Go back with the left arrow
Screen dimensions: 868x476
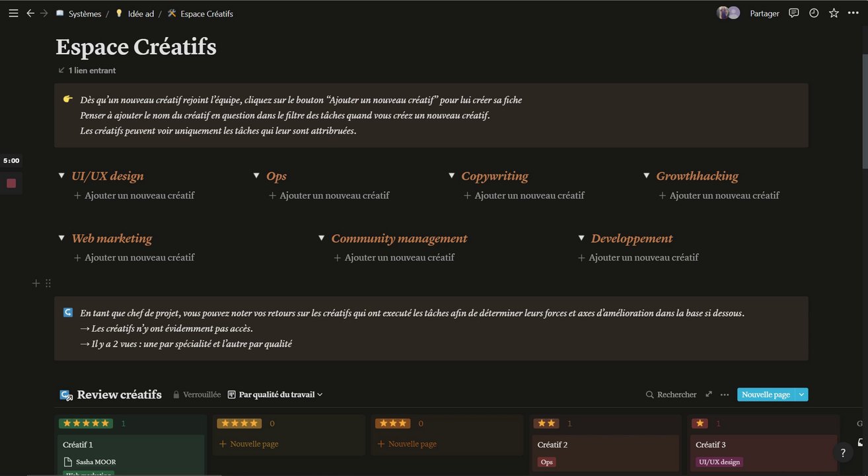[x=30, y=13]
